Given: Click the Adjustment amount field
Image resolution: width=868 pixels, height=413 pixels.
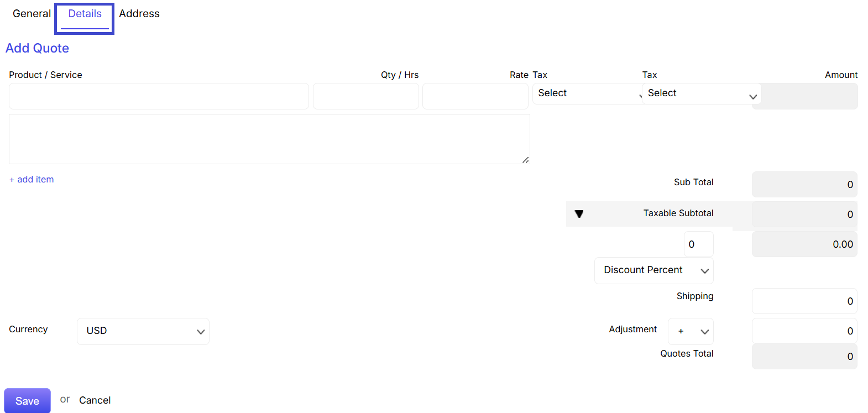Looking at the screenshot, I should point(804,331).
